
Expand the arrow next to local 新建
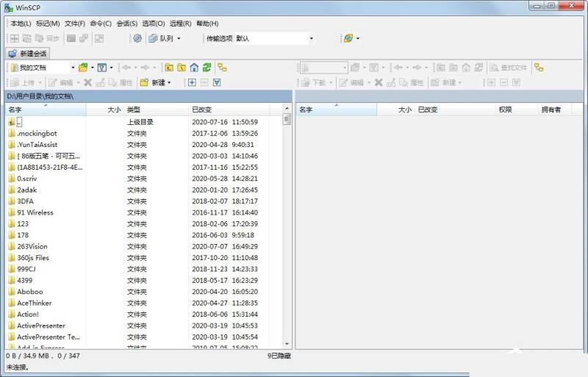coord(169,82)
